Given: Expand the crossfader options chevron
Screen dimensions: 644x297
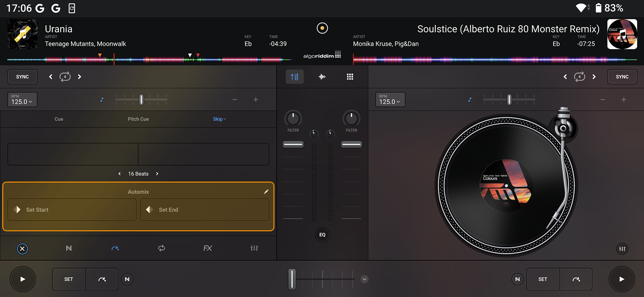Looking at the screenshot, I should (365, 279).
